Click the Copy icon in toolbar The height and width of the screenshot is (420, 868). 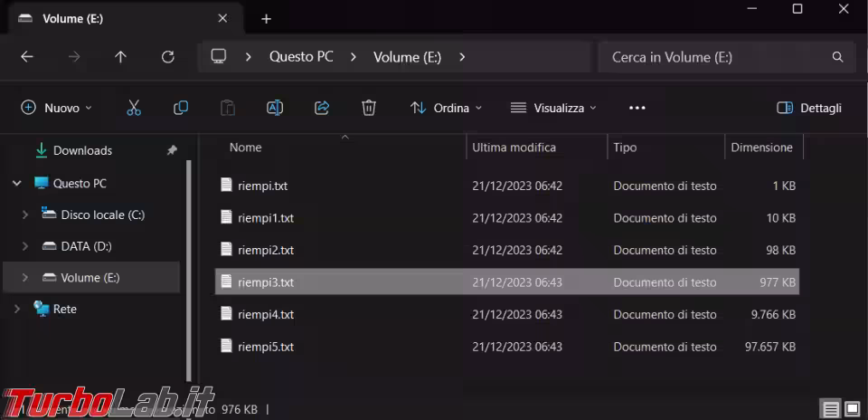pyautogui.click(x=181, y=108)
